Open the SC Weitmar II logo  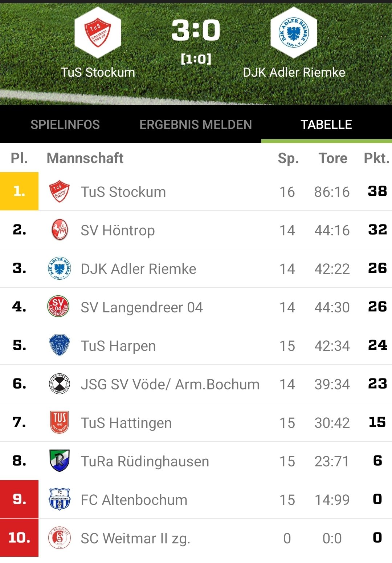pyautogui.click(x=59, y=538)
